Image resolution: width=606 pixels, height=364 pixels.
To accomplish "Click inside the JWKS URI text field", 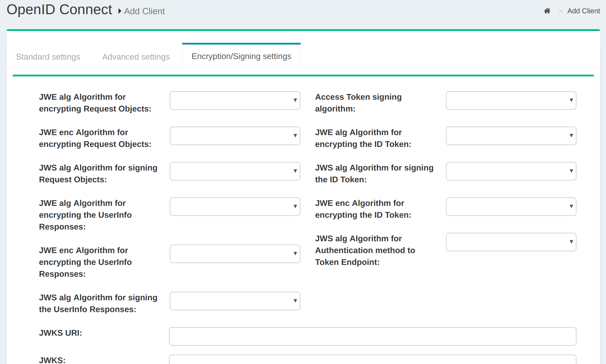I will coord(372,336).
